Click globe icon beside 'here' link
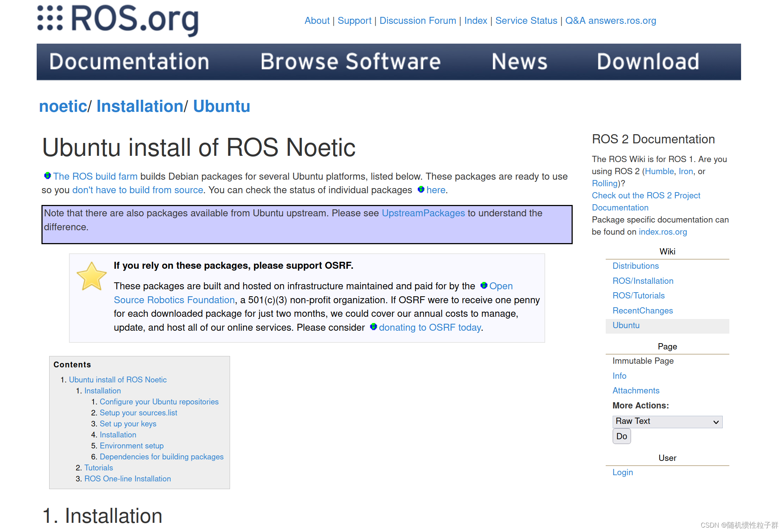Image resolution: width=784 pixels, height=532 pixels. [x=421, y=190]
